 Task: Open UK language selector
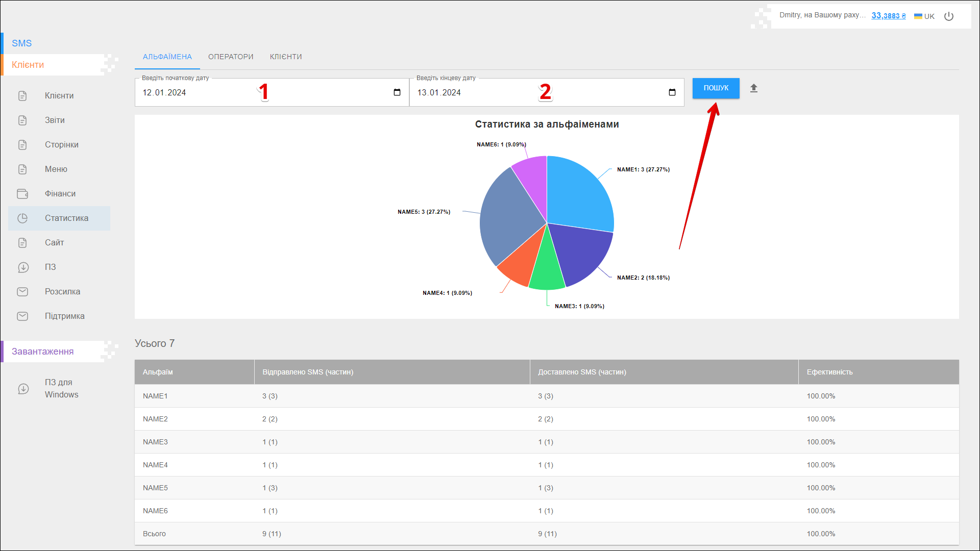pos(924,16)
